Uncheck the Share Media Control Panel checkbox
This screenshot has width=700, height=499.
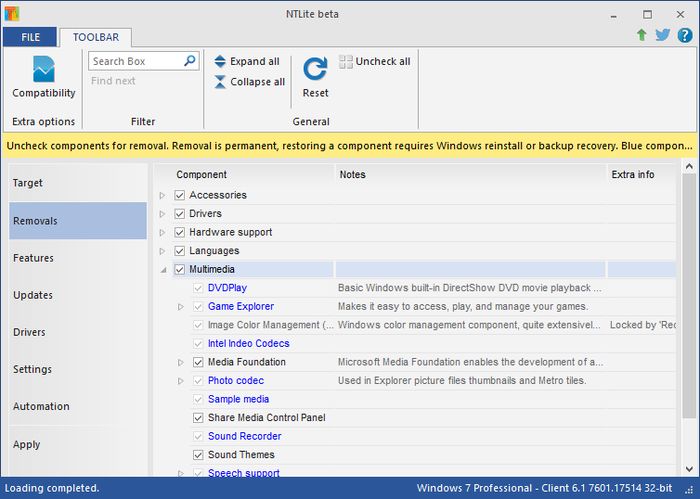tap(198, 418)
